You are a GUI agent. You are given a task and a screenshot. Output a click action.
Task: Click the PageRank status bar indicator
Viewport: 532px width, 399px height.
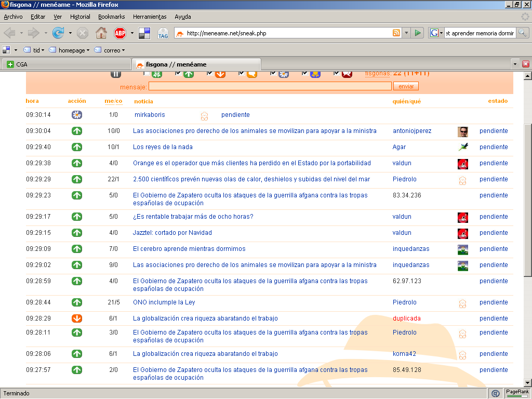point(517,393)
